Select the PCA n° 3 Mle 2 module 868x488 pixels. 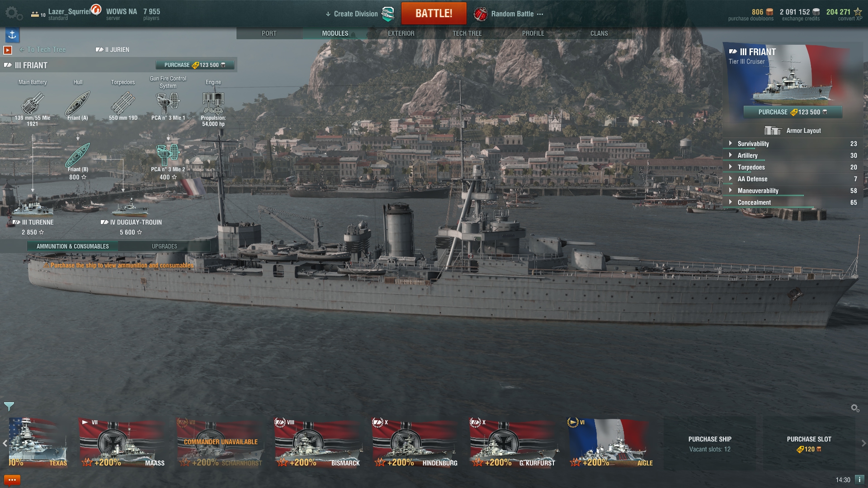tap(168, 161)
